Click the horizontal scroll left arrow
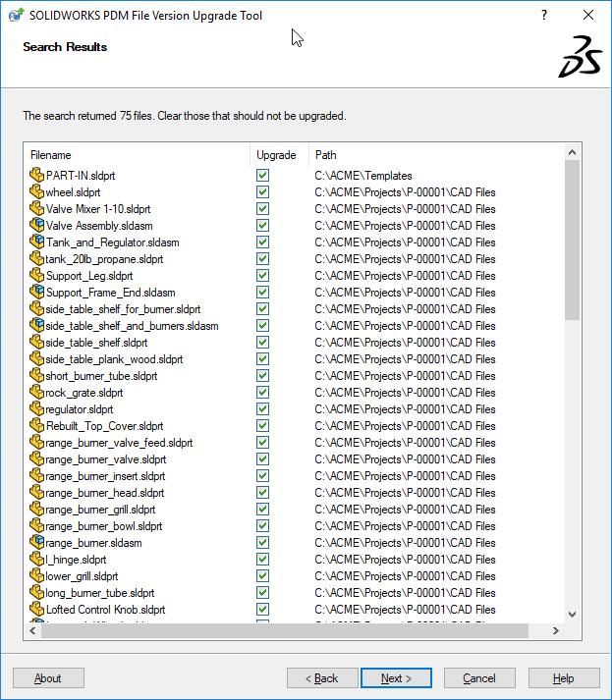 (32, 630)
